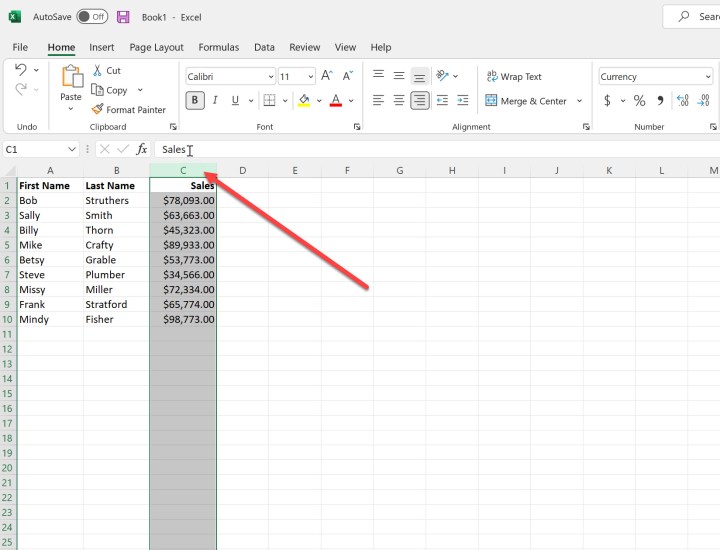Image resolution: width=720 pixels, height=550 pixels.
Task: Click the Merge & Center button
Action: click(525, 101)
